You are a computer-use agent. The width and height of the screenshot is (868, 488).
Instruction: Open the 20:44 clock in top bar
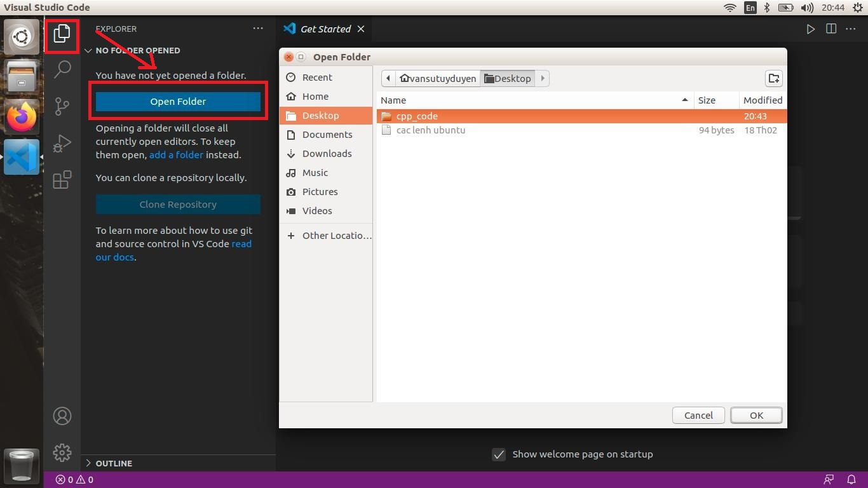click(x=832, y=8)
